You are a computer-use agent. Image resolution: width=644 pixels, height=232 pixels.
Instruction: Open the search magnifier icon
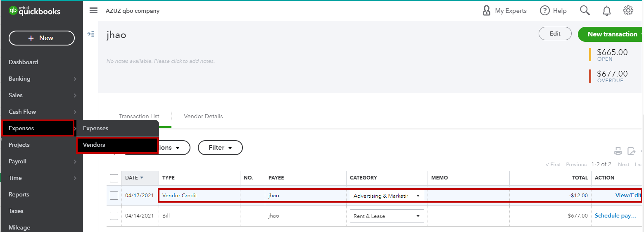[x=585, y=11]
